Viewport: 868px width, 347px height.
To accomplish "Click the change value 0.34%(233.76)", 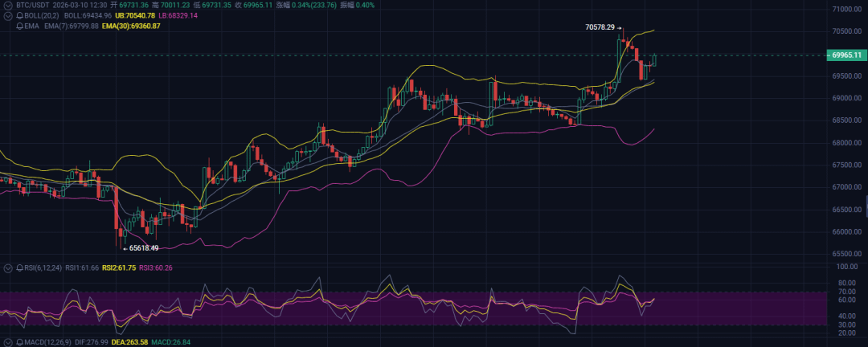I will (x=314, y=5).
